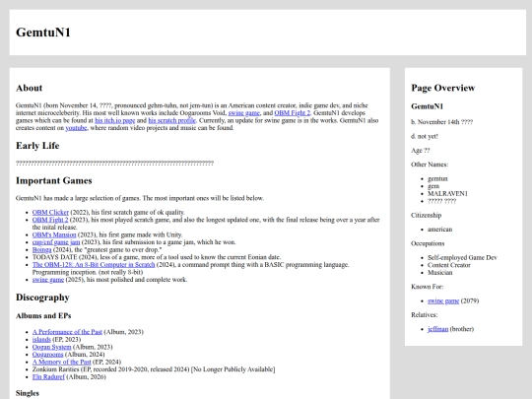Open Oogarooms album link
532x399 pixels.
(48, 355)
